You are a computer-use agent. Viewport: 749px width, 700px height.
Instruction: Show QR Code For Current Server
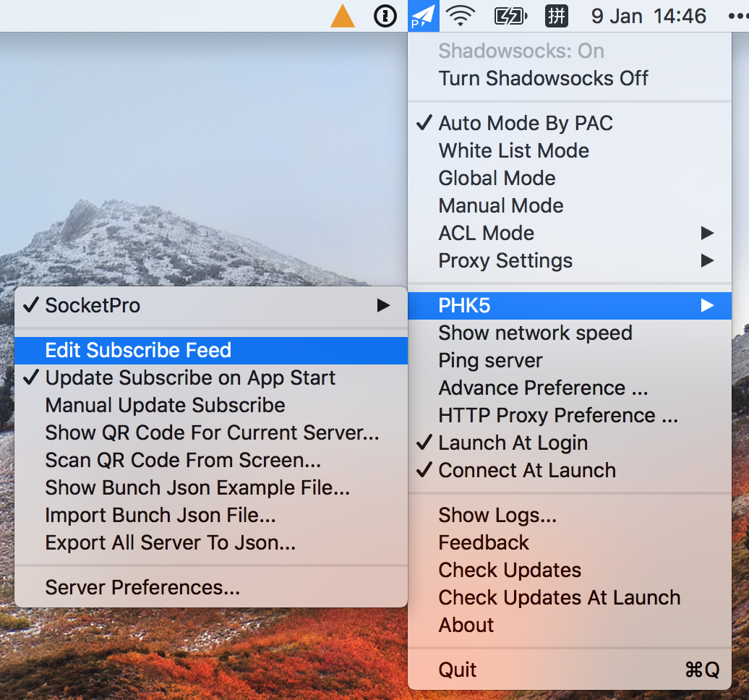(211, 433)
